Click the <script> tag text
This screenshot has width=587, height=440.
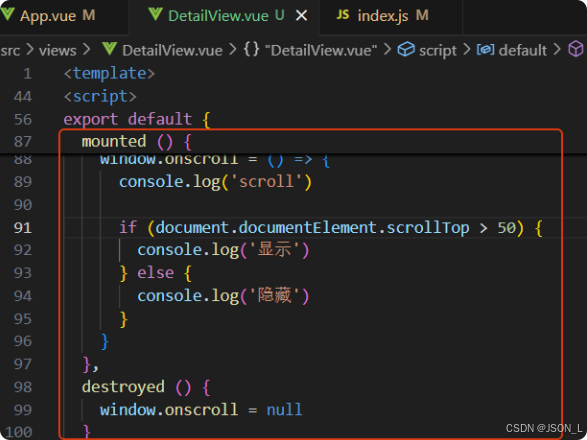pyautogui.click(x=100, y=97)
